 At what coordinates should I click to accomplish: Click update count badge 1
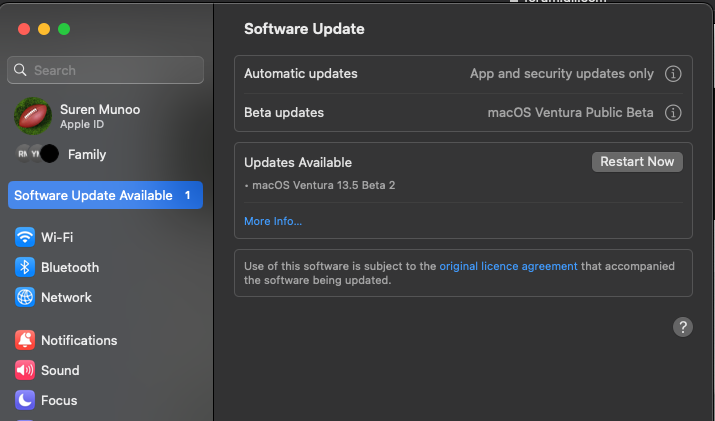[x=187, y=195]
